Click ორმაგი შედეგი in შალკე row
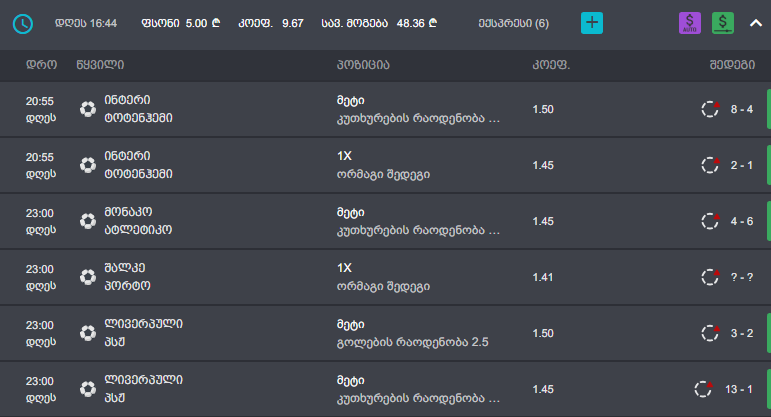The width and height of the screenshot is (771, 417). 383,286
